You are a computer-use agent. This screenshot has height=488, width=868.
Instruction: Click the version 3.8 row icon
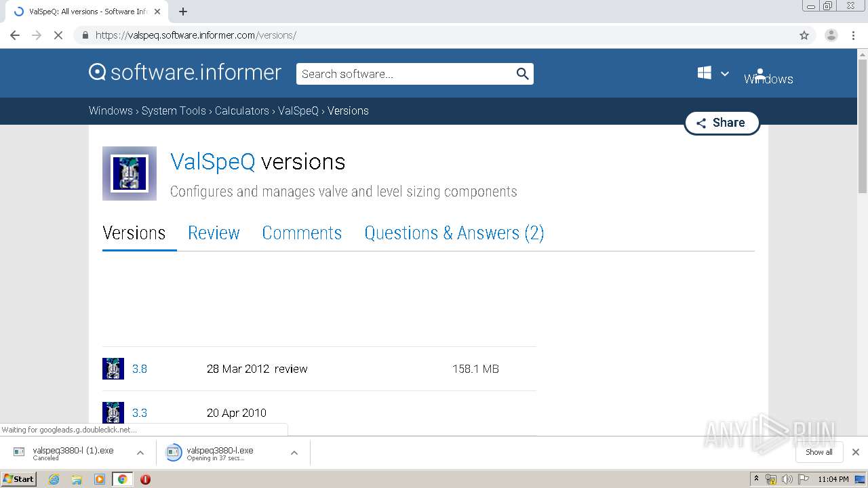pyautogui.click(x=113, y=369)
